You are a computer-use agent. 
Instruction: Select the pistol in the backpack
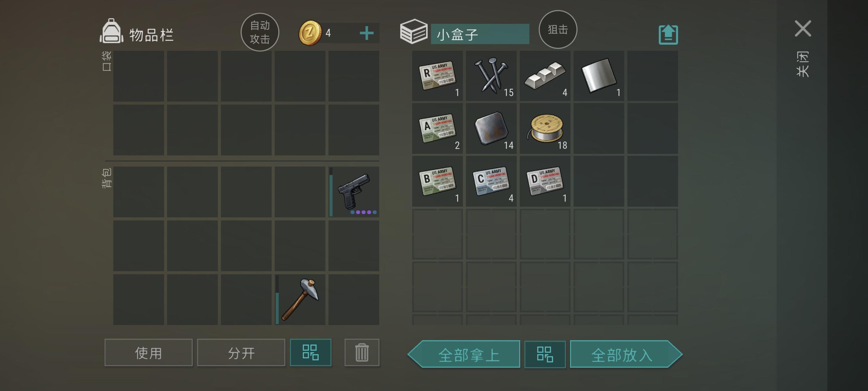click(354, 192)
